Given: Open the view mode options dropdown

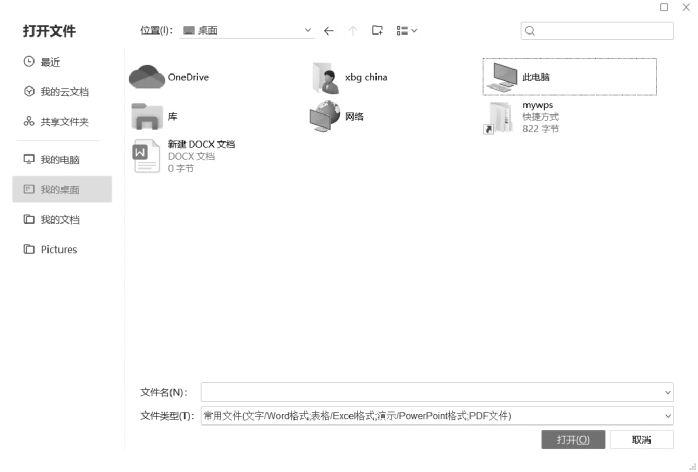Looking at the screenshot, I should [x=406, y=30].
